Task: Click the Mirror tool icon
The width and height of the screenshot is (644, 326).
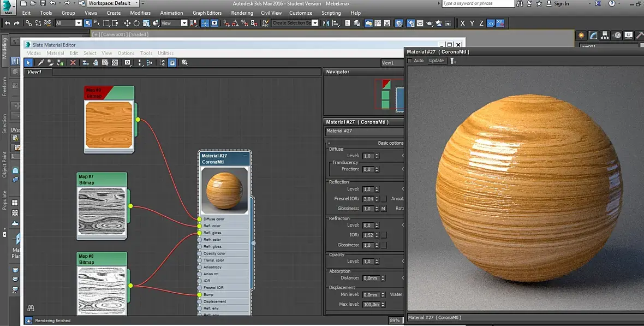Action: (x=326, y=23)
